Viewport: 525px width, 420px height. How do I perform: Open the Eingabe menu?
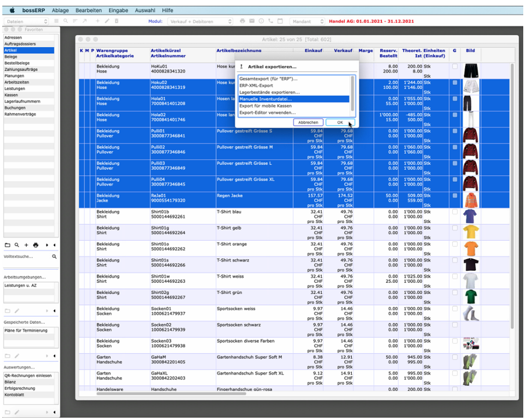tap(120, 10)
